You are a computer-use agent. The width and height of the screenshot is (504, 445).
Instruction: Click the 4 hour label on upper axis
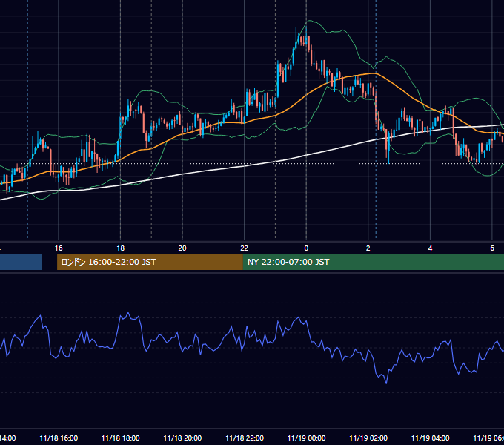(430, 248)
